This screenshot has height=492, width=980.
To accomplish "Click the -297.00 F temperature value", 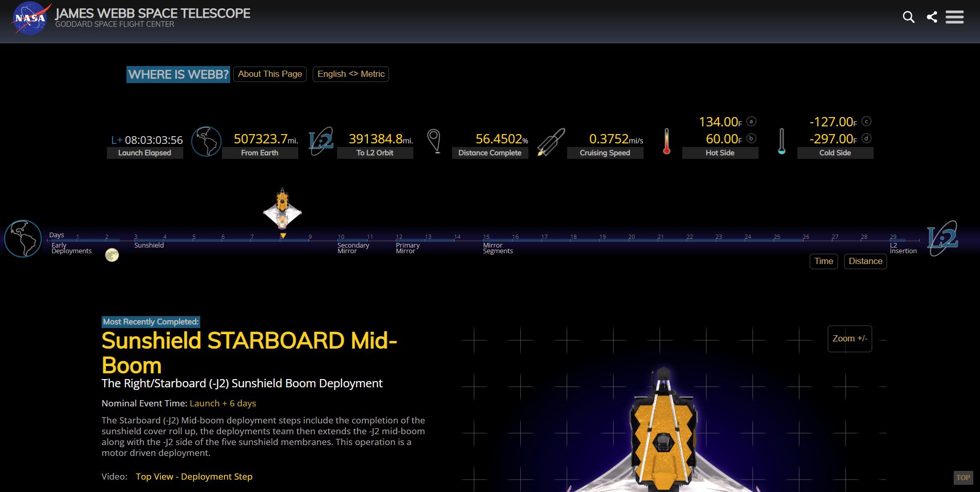I will point(833,139).
